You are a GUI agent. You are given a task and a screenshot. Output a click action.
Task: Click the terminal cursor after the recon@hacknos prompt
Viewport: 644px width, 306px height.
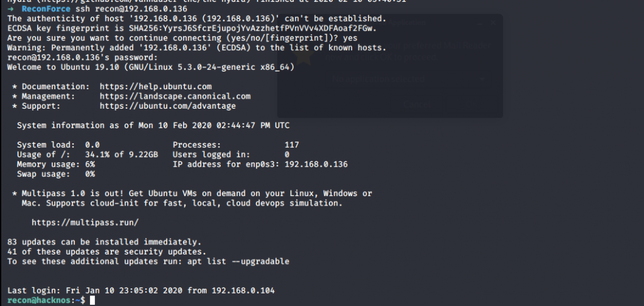point(92,301)
